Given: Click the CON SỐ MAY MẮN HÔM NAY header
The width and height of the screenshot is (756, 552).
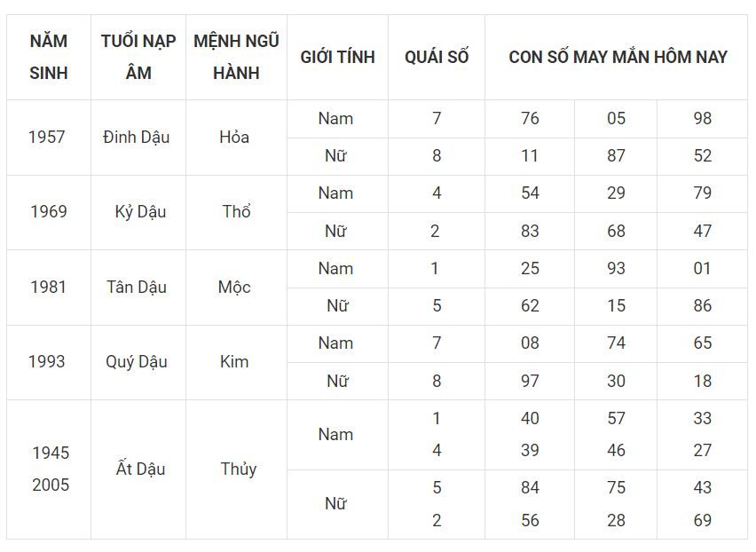Looking at the screenshot, I should 618,57.
